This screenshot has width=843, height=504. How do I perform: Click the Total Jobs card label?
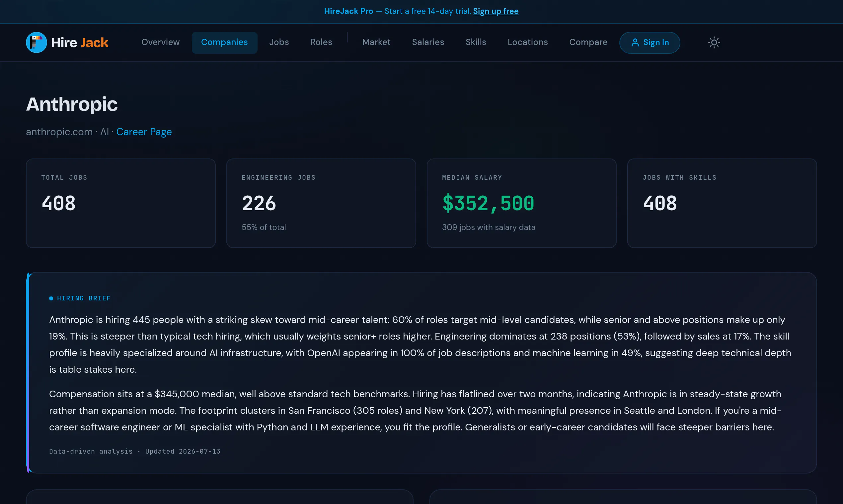tap(64, 178)
